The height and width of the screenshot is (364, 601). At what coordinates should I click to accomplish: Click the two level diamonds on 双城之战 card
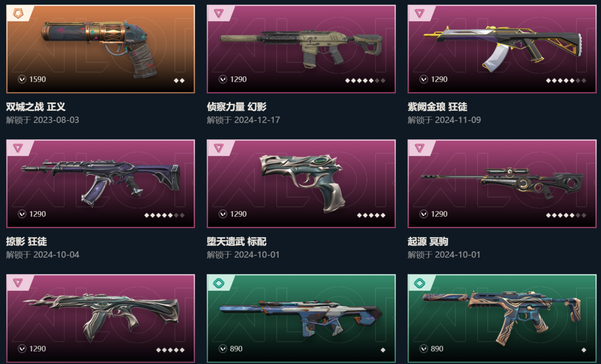(x=179, y=81)
